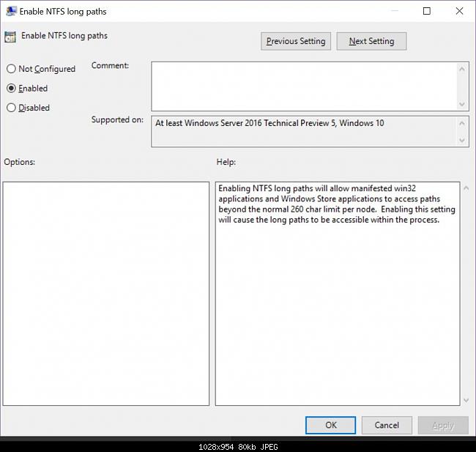Go to Previous Setting

pos(296,41)
